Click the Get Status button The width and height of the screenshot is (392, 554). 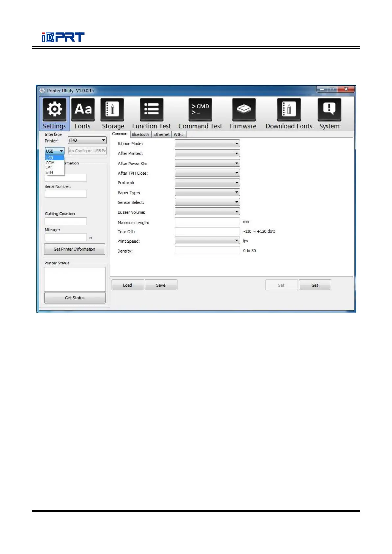tap(75, 298)
